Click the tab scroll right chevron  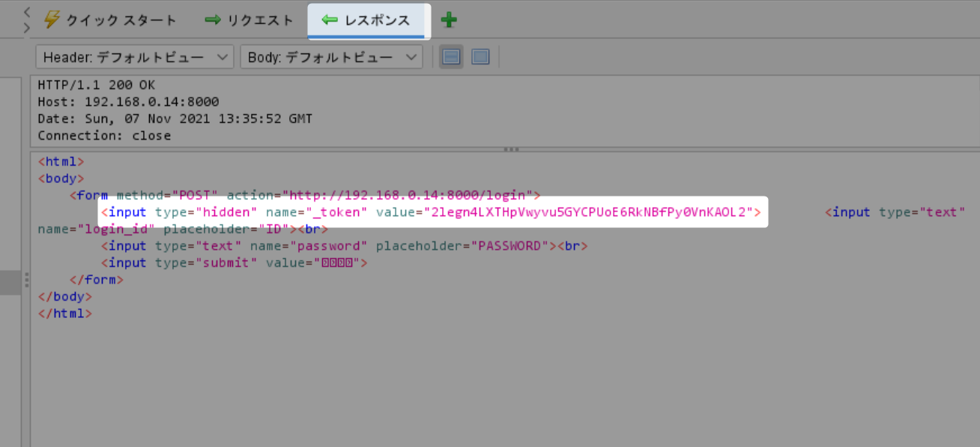pyautogui.click(x=27, y=28)
